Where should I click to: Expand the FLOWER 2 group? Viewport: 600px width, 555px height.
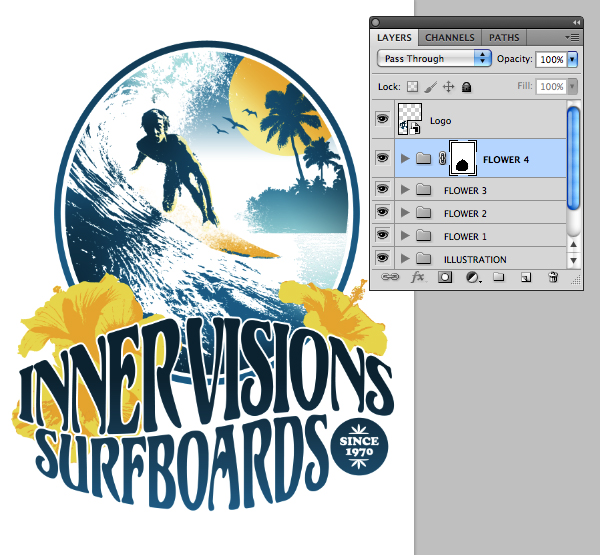tap(405, 213)
